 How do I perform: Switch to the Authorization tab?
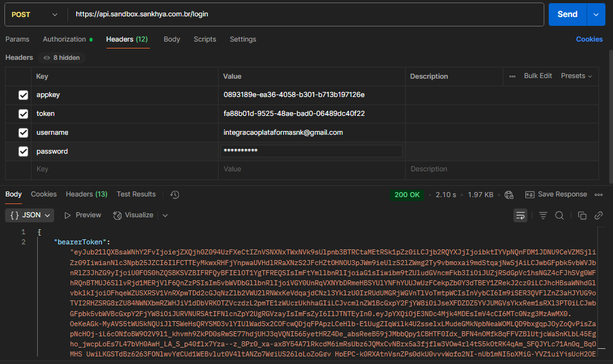point(67,40)
